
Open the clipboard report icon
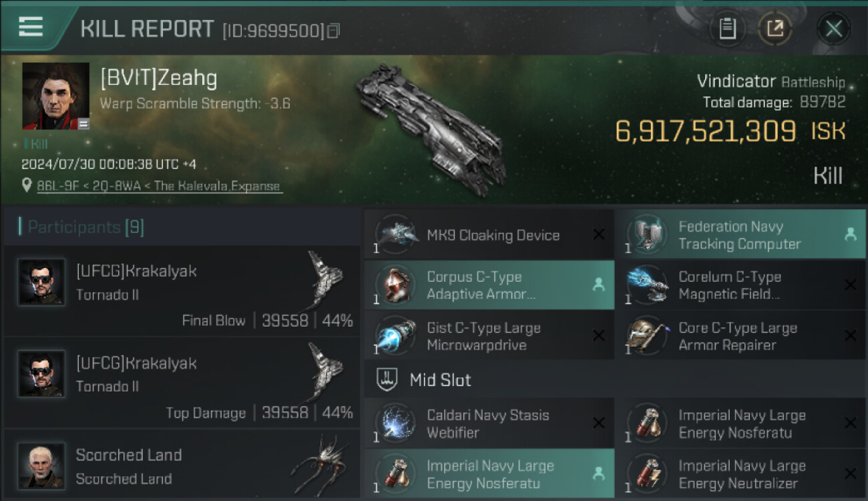(x=727, y=29)
